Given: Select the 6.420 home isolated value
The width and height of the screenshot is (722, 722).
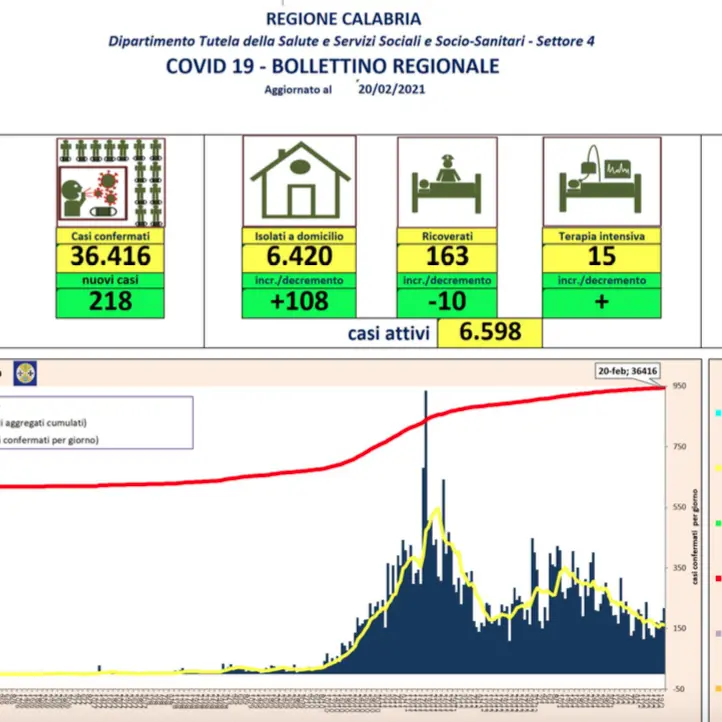Looking at the screenshot, I should 299,256.
